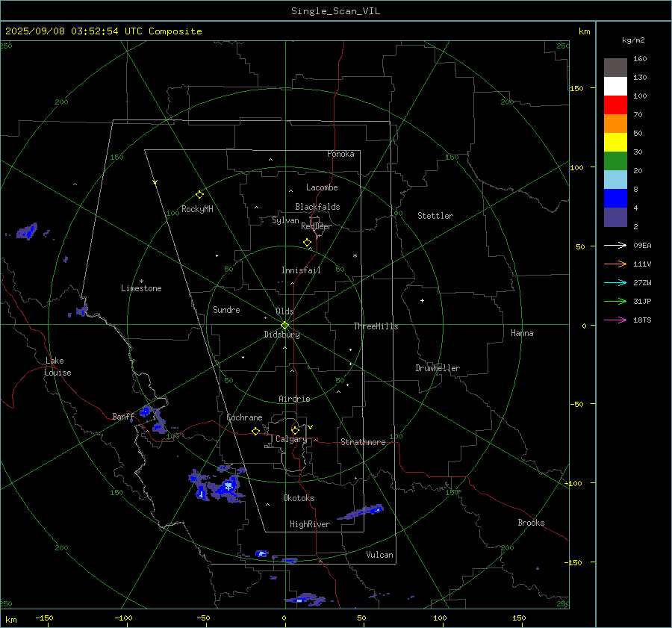The height and width of the screenshot is (628, 672).
Task: Click the yellow diamond marker above Calgary label
Action: [x=295, y=430]
